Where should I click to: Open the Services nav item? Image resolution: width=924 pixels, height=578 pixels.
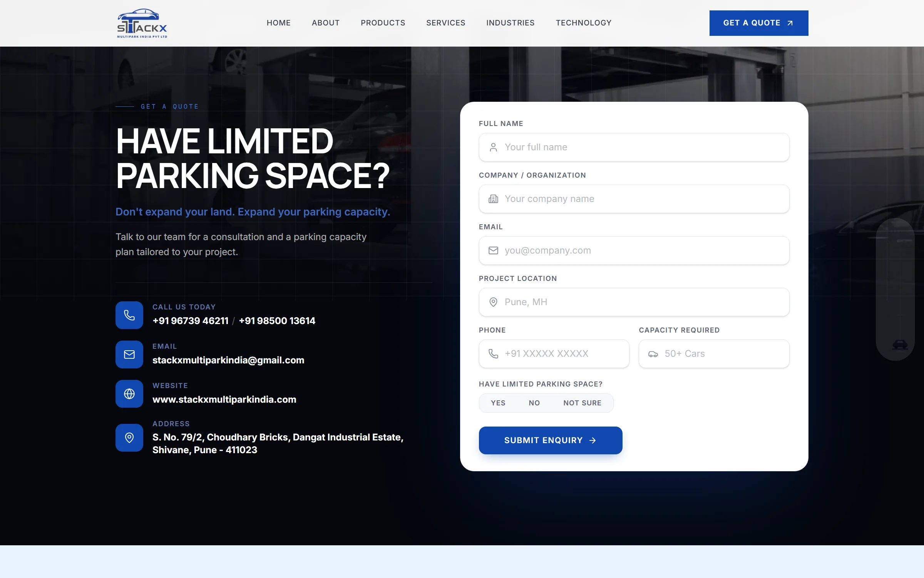pyautogui.click(x=446, y=23)
